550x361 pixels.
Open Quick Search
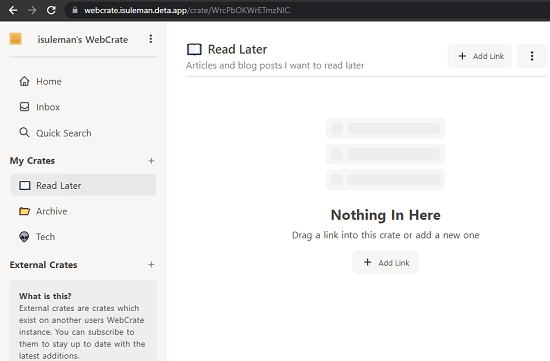(83, 133)
